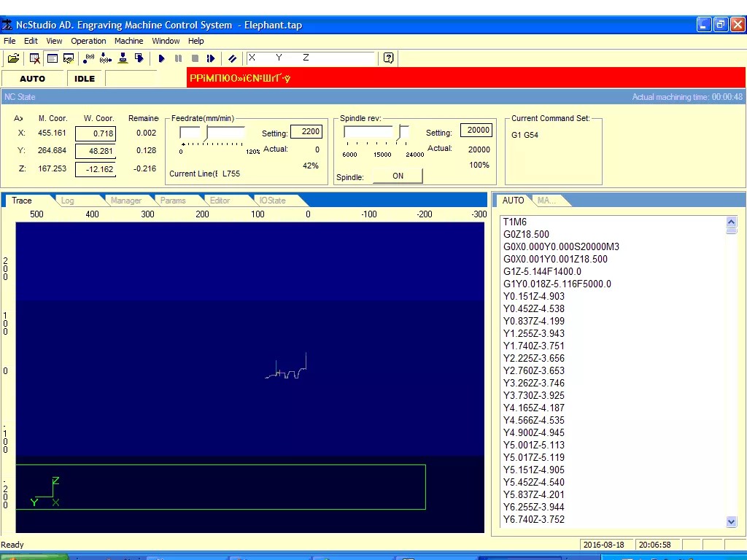
Task: Click the Y work coordinate box 48.281
Action: coord(96,151)
